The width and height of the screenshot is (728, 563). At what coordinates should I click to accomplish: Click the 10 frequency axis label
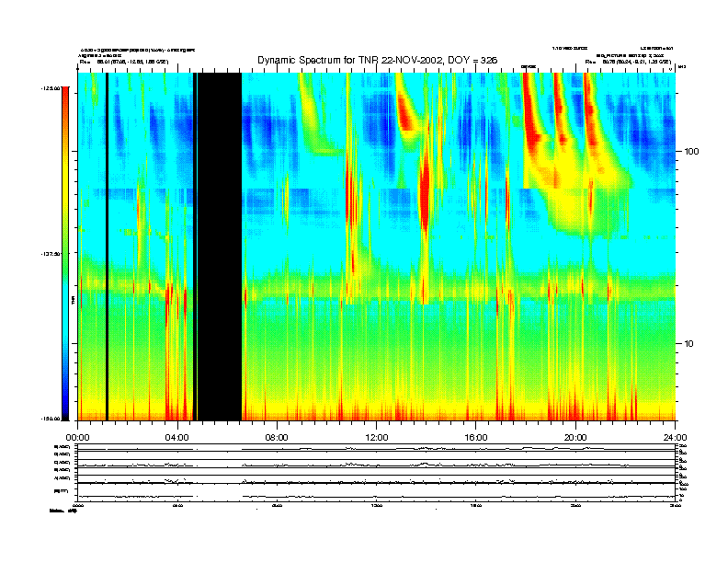(x=689, y=344)
